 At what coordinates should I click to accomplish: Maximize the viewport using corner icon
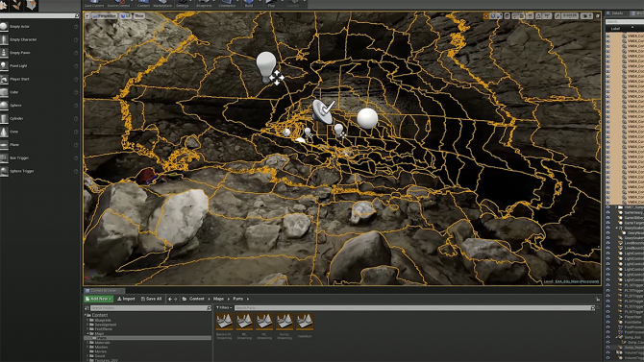598,16
